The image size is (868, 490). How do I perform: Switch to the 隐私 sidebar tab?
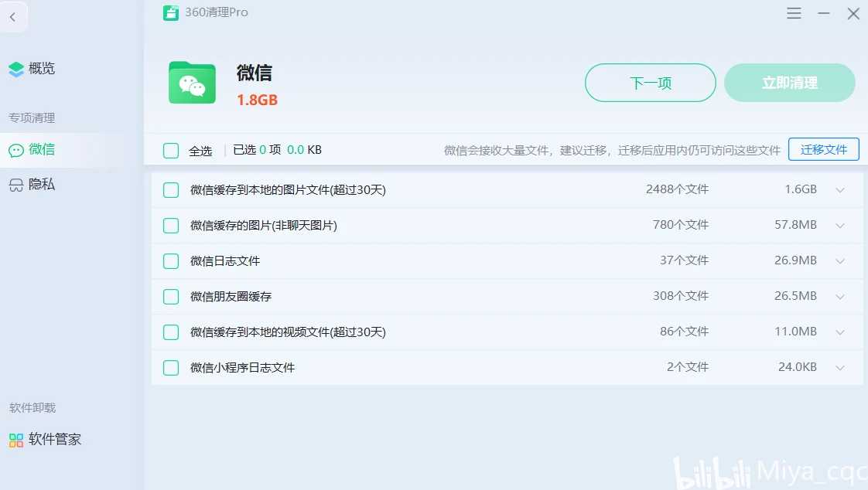42,185
